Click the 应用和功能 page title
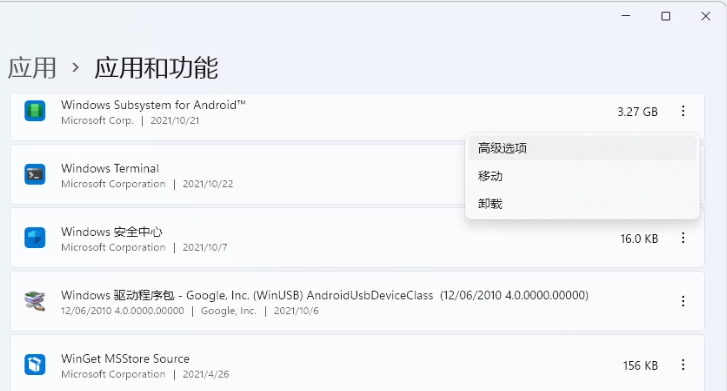 [156, 68]
